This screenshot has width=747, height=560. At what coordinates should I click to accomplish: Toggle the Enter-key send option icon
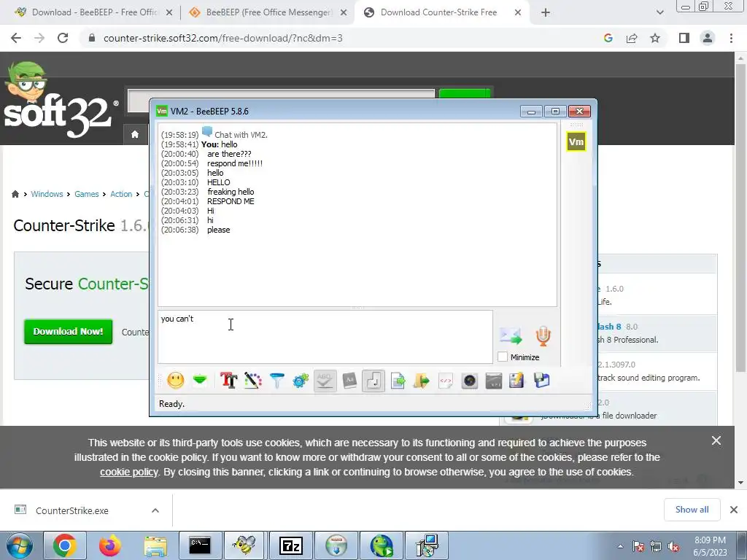pos(373,381)
